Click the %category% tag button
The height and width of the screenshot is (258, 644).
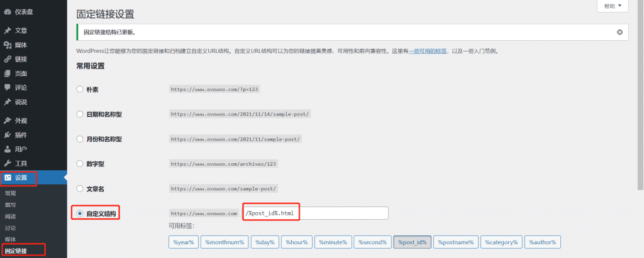coord(502,242)
